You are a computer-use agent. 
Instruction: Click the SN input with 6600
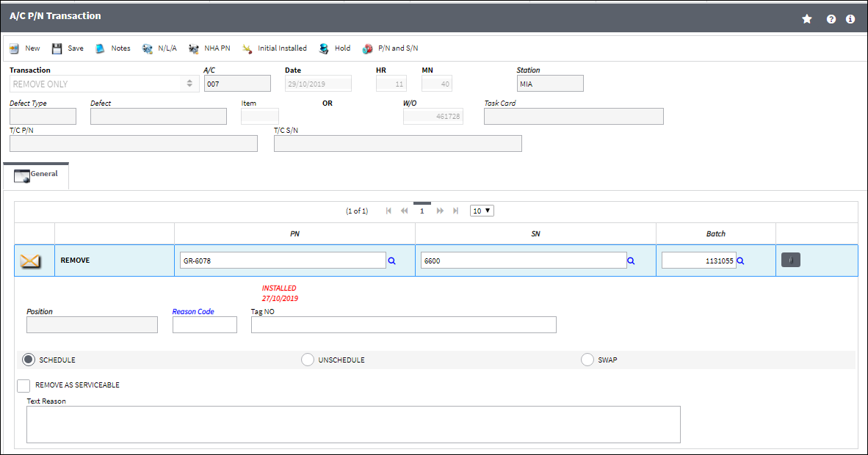[524, 261]
